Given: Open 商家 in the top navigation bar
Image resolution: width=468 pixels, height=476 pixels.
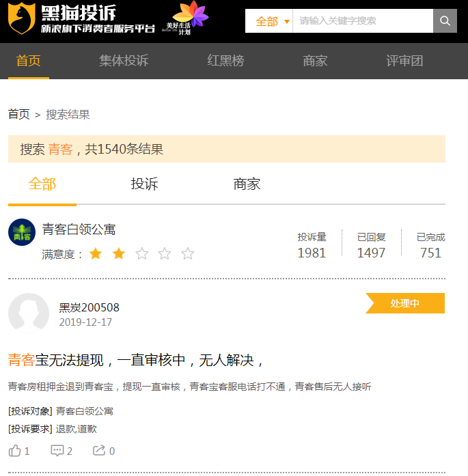Looking at the screenshot, I should click(315, 61).
